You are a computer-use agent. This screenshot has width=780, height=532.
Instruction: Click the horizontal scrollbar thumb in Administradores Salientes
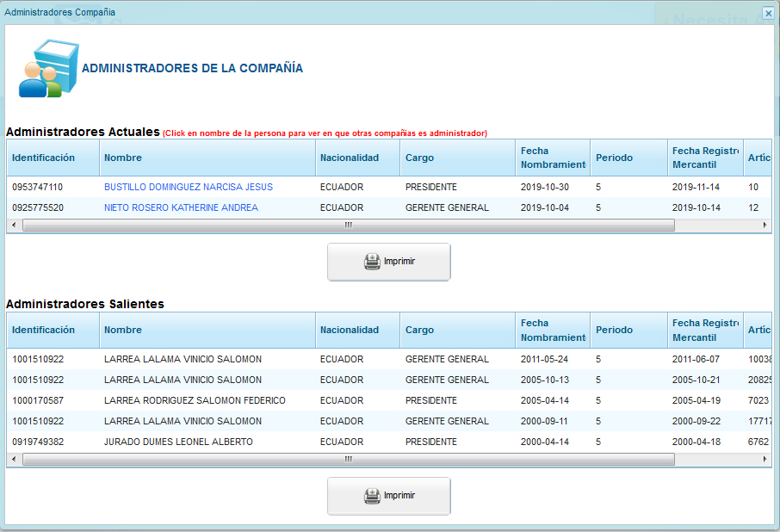pos(348,459)
